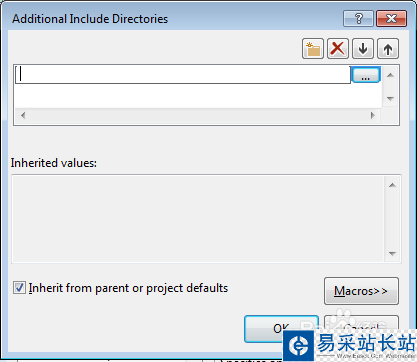Click the Cancel button
Image resolution: width=417 pixels, height=362 pixels.
[361, 325]
